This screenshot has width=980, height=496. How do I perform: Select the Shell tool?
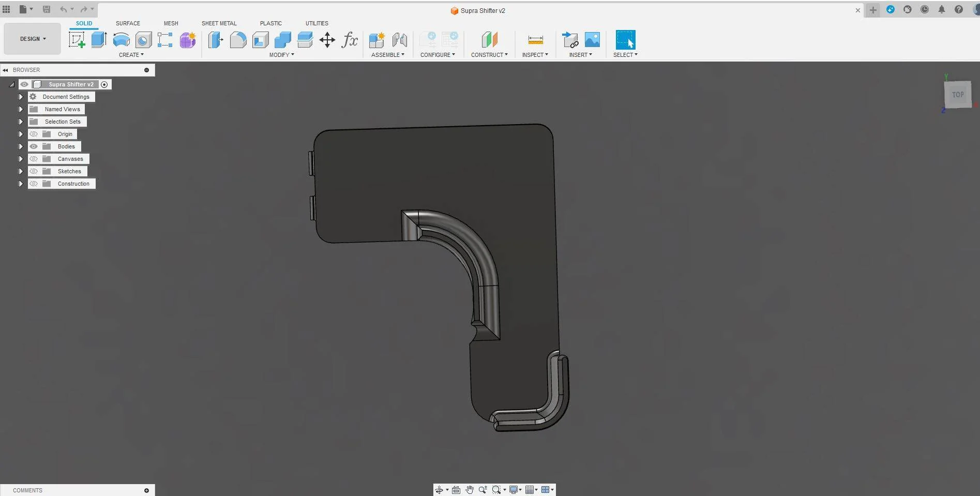[260, 40]
